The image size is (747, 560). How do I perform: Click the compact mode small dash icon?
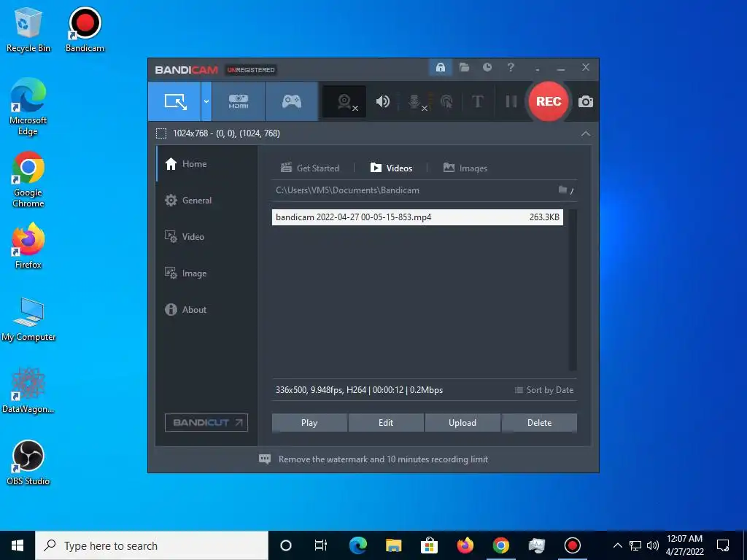coord(538,69)
